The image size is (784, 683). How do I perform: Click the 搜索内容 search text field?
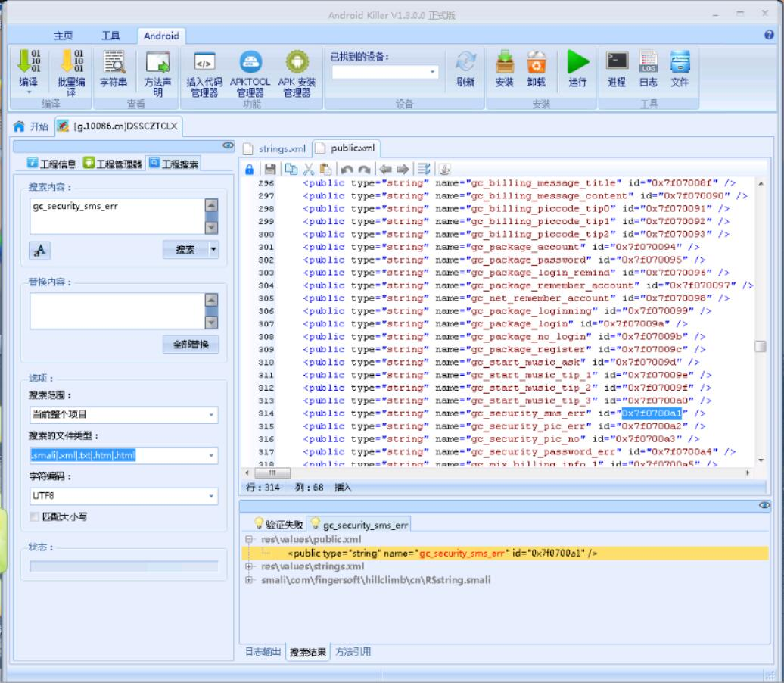(118, 216)
